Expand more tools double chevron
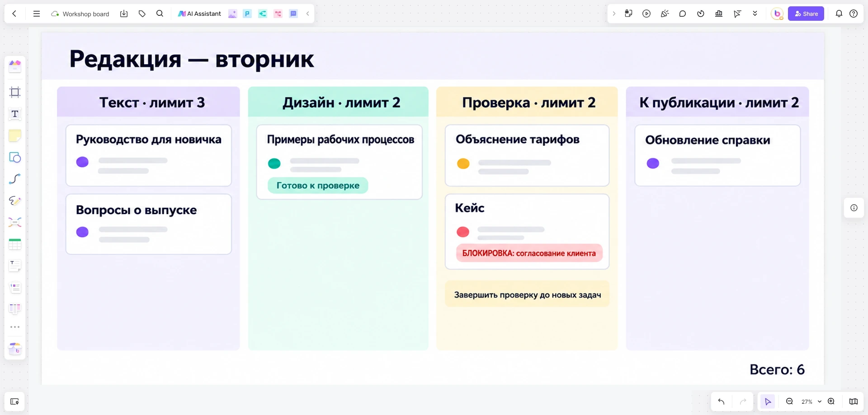This screenshot has height=415, width=868. (755, 14)
